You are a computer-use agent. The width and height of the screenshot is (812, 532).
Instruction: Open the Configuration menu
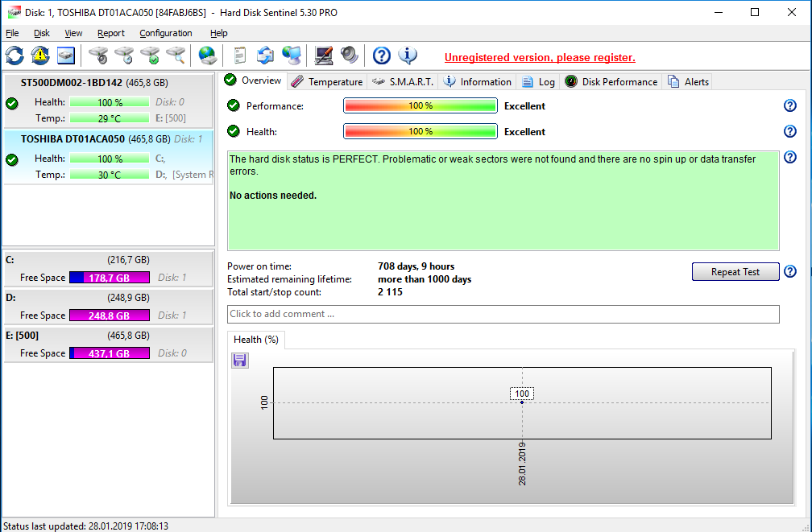[165, 33]
